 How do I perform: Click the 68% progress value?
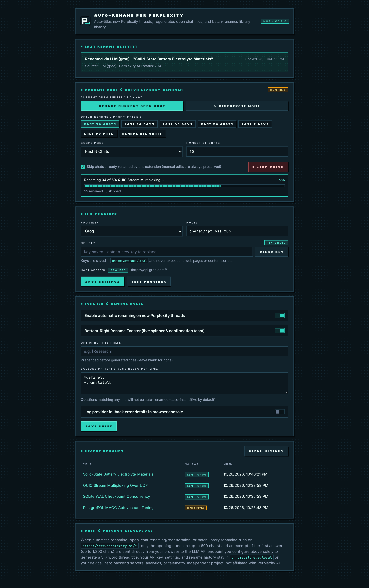(x=282, y=180)
